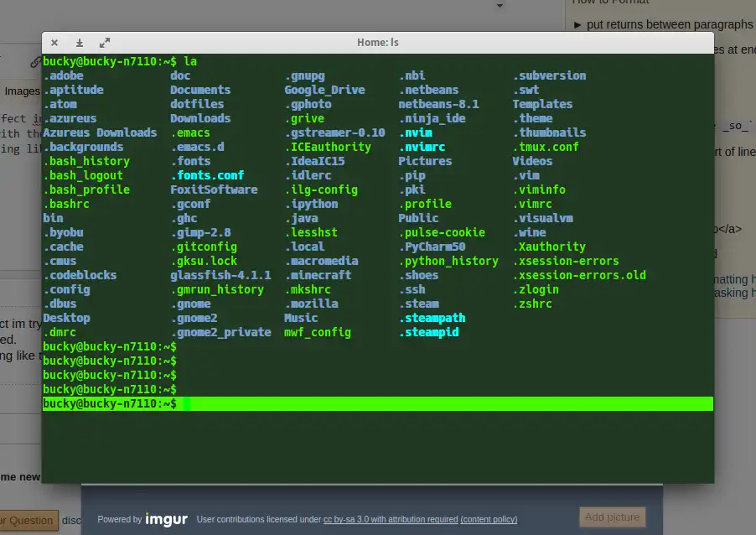Viewport: 756px width, 535px height.
Task: Click the link icon in the editor toolbar
Action: [x=36, y=62]
